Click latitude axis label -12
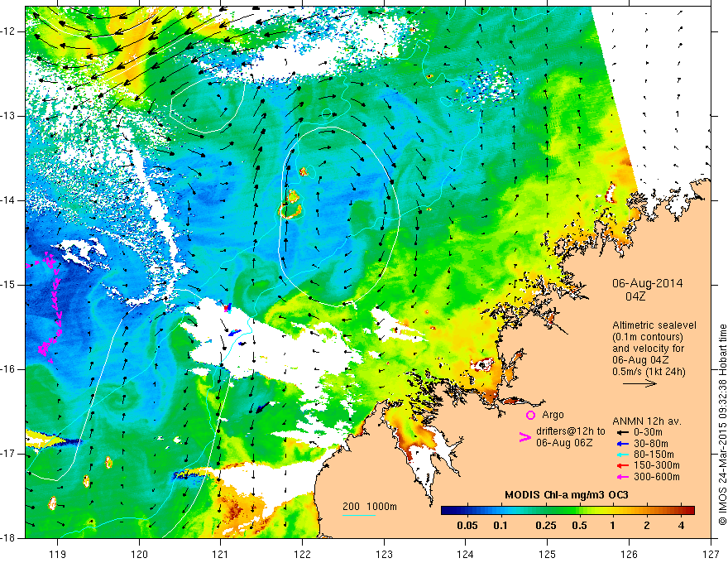Viewport: 728px width, 563px height. 9,31
